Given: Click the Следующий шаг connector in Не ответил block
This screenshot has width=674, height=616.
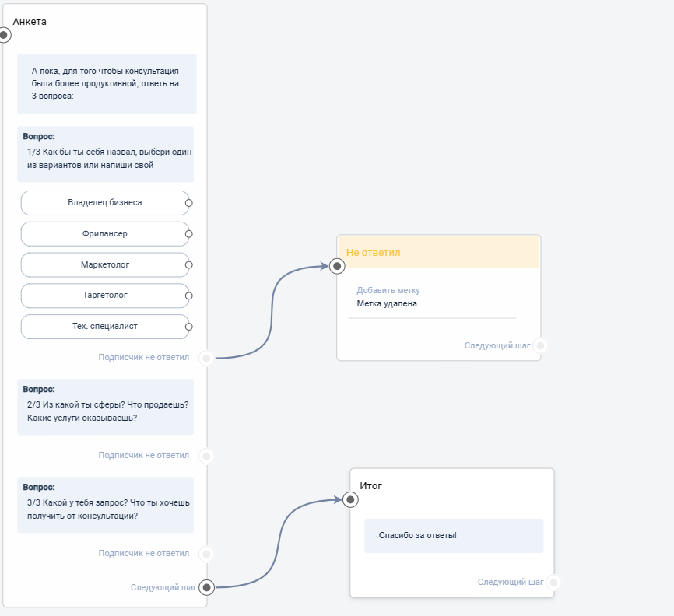Looking at the screenshot, I should (540, 345).
